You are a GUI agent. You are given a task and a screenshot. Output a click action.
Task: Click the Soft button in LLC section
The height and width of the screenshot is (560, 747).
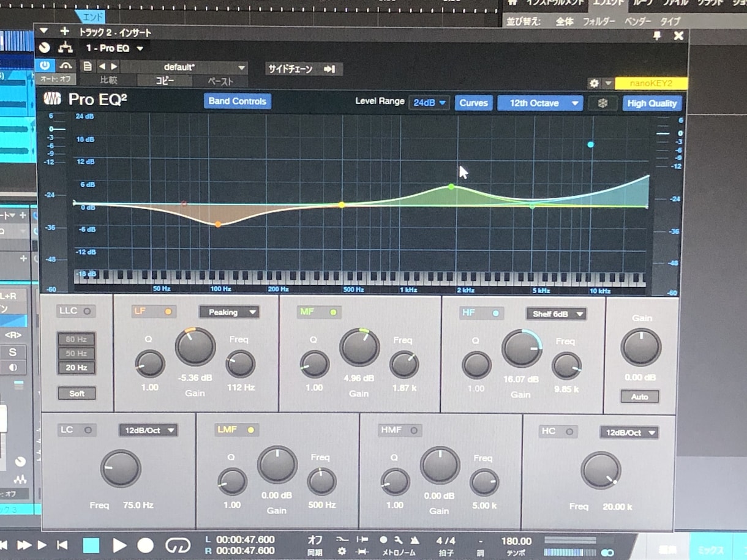(x=77, y=394)
